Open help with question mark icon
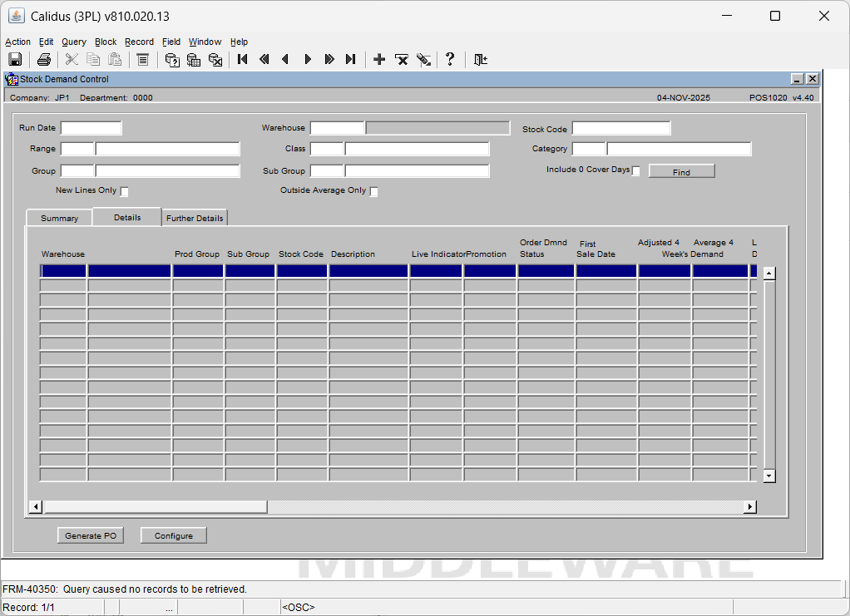 pos(450,59)
